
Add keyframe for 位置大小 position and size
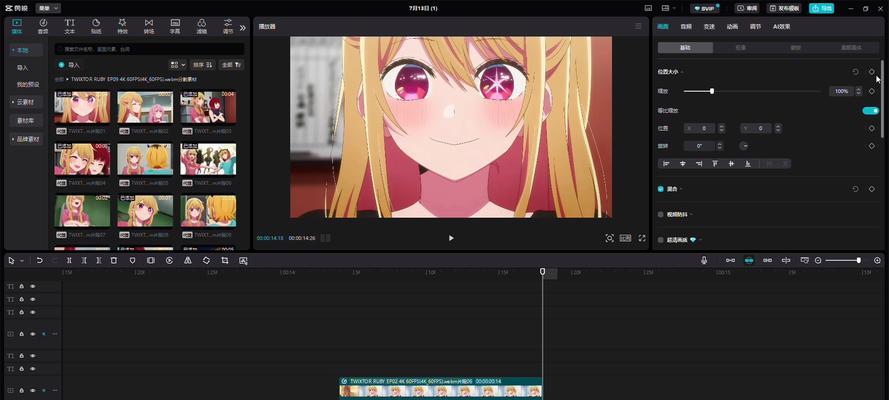tap(871, 71)
